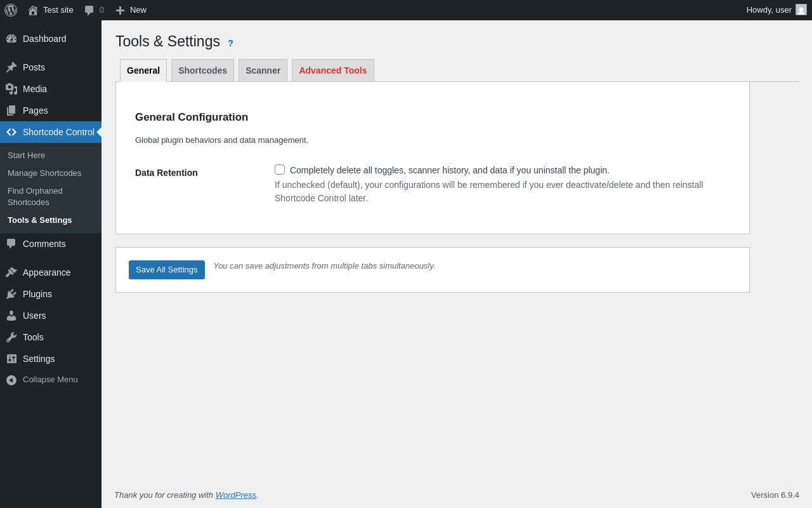
Task: Click the Posts pushpin icon
Action: pos(11,67)
